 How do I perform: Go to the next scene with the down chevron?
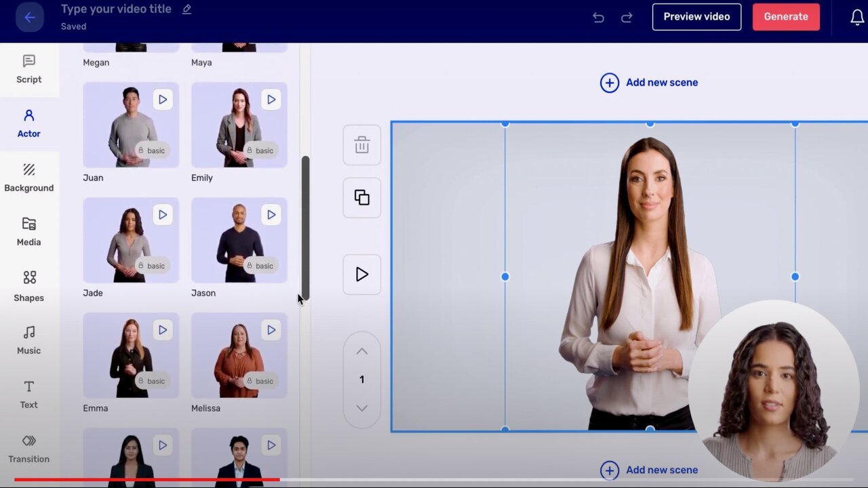[361, 407]
